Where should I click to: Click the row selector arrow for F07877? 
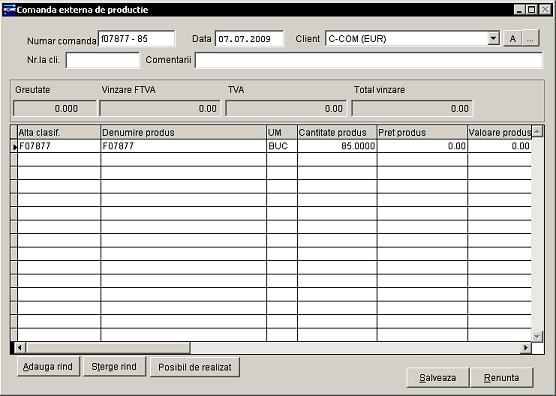[x=14, y=146]
